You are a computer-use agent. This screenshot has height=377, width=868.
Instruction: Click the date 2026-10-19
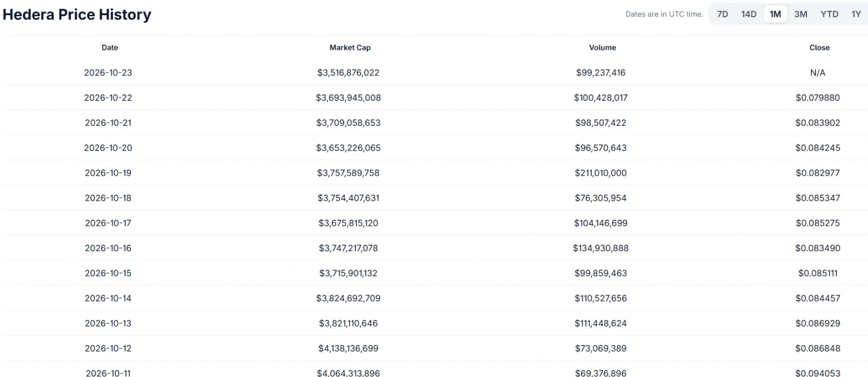click(108, 173)
